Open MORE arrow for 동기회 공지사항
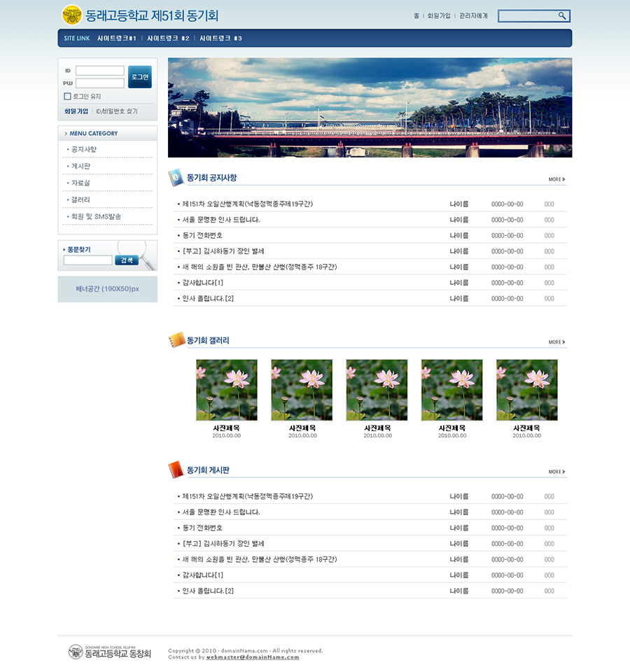Screen dimensions: 630x672 [556, 179]
